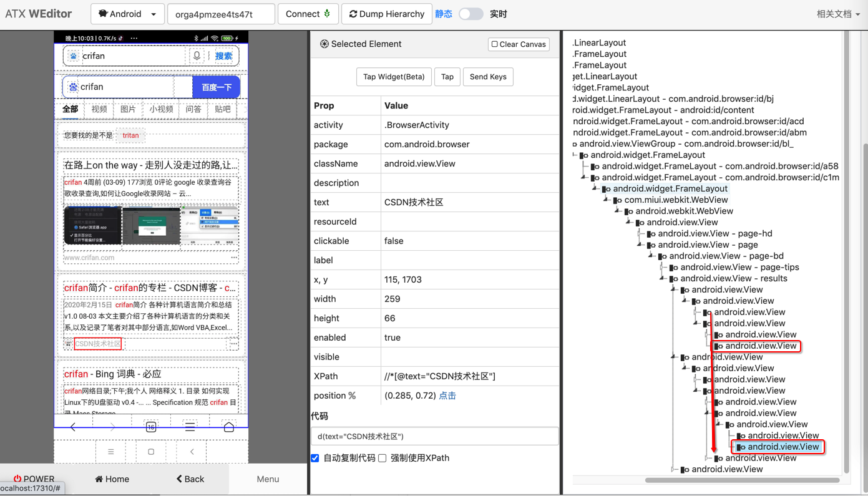The height and width of the screenshot is (496, 868).
Task: Toggle the 静态/实时 mode switch
Action: 471,14
